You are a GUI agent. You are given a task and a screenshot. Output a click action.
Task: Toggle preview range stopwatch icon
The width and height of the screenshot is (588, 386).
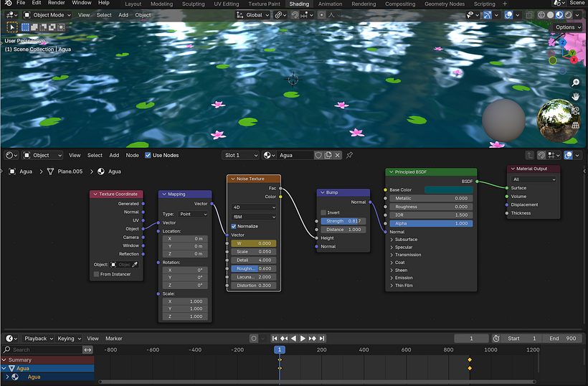[x=496, y=339]
